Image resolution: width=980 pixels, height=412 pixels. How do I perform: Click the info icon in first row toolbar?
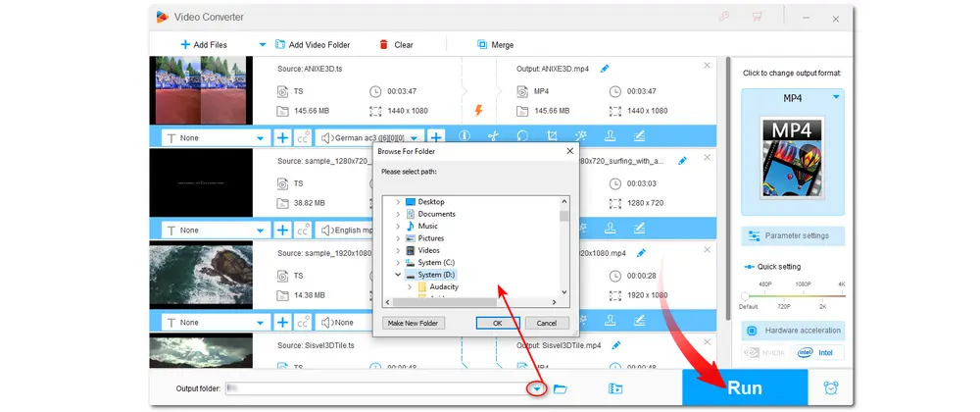point(465,138)
